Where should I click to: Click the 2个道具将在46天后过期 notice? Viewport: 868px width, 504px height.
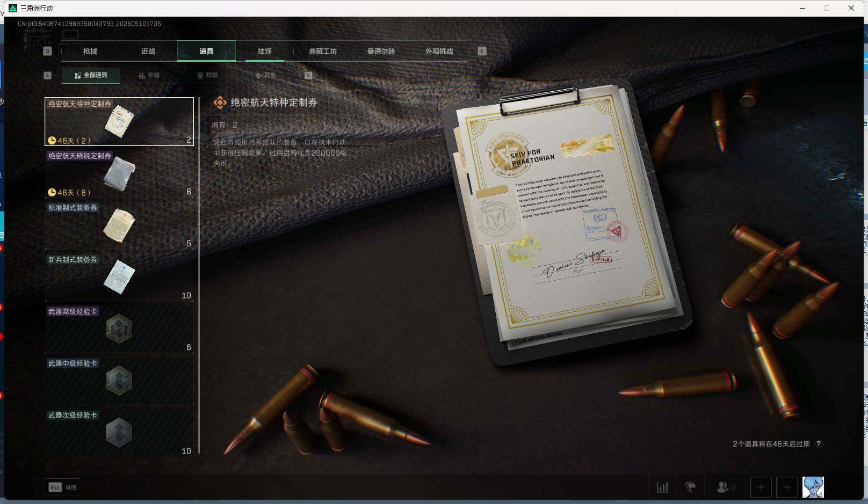[x=771, y=444]
